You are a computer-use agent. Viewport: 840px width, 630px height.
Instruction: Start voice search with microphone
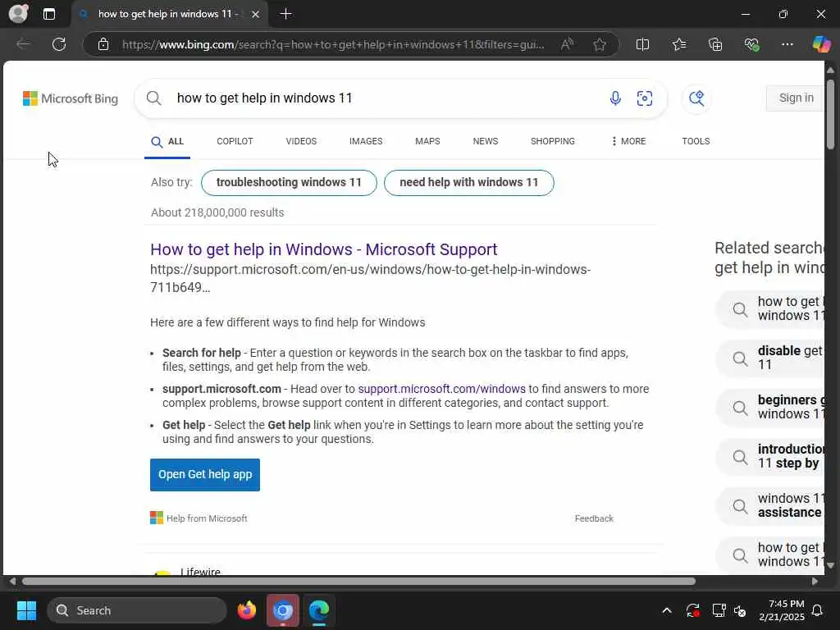[x=615, y=98]
